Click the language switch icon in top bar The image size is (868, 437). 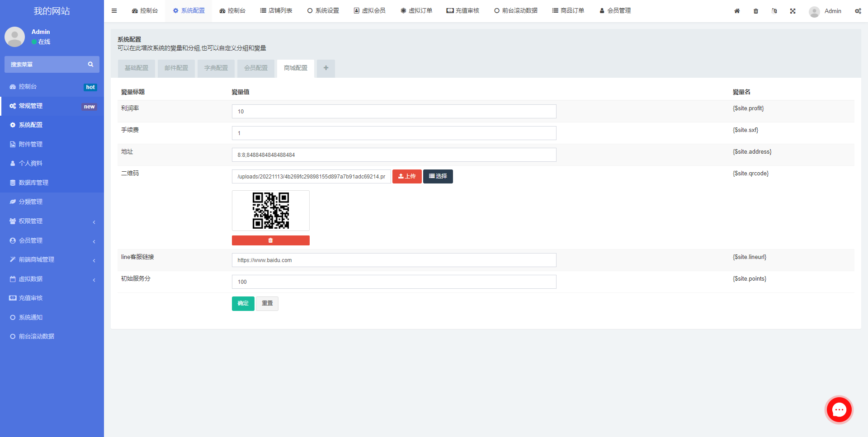(774, 11)
